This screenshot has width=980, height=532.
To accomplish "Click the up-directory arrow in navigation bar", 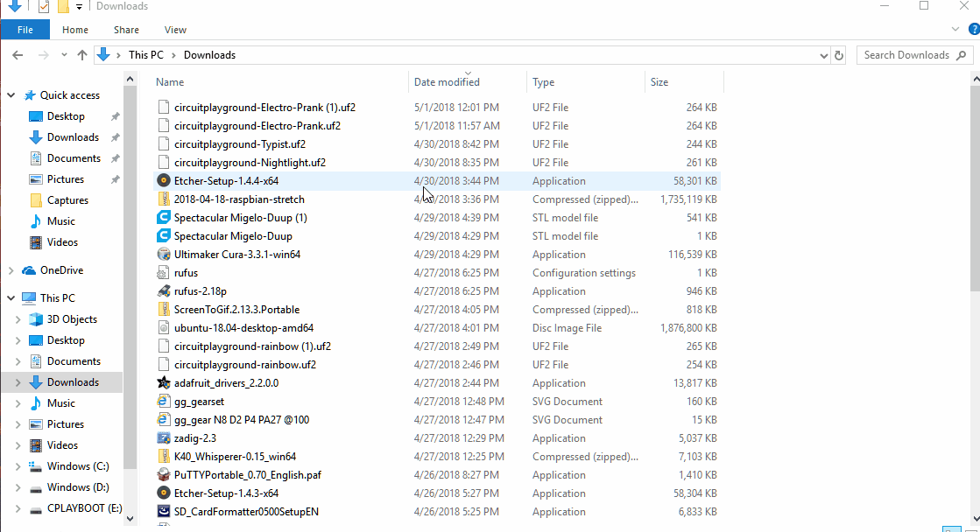I will click(x=82, y=55).
